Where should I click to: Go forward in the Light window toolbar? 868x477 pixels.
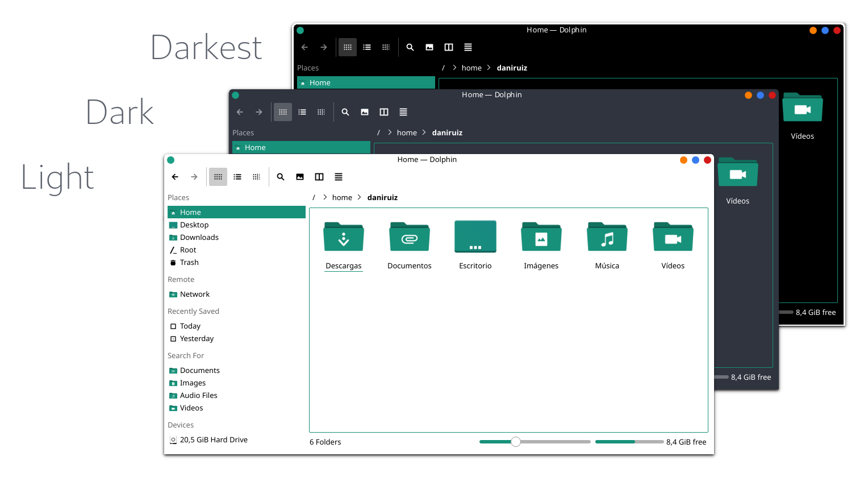coord(194,177)
